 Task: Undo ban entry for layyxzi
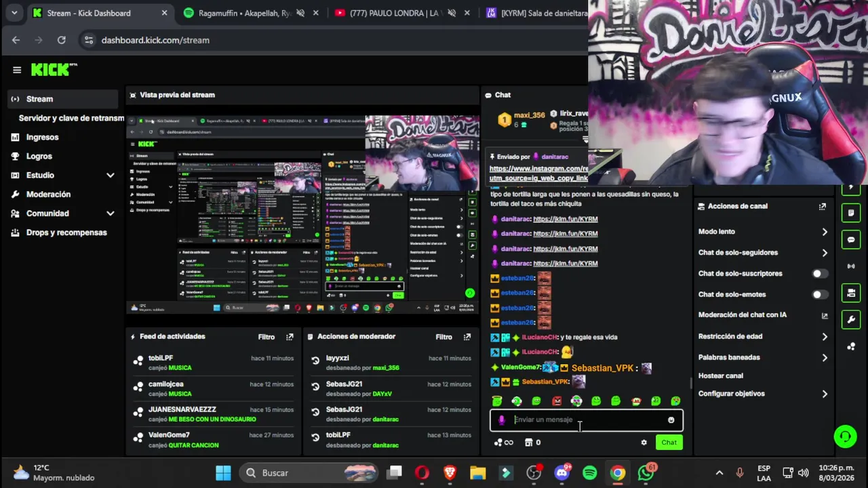pos(315,361)
